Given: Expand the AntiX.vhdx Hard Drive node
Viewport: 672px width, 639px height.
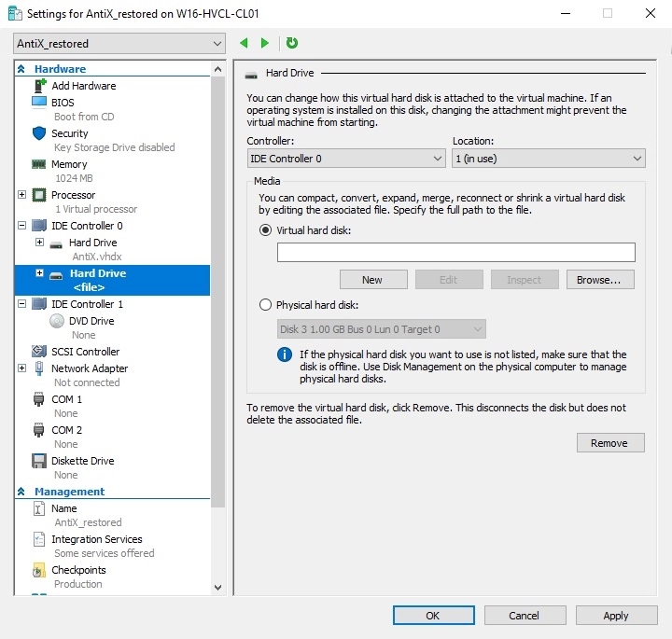Looking at the screenshot, I should [39, 243].
